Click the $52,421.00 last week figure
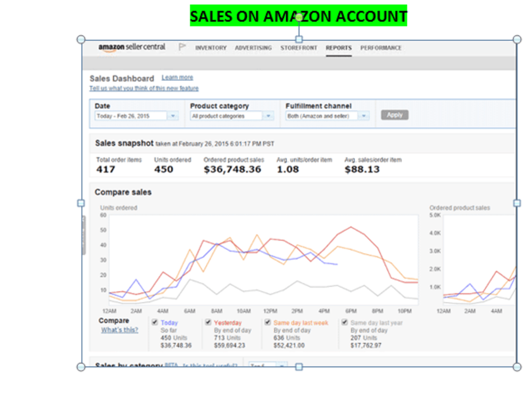 (289, 345)
